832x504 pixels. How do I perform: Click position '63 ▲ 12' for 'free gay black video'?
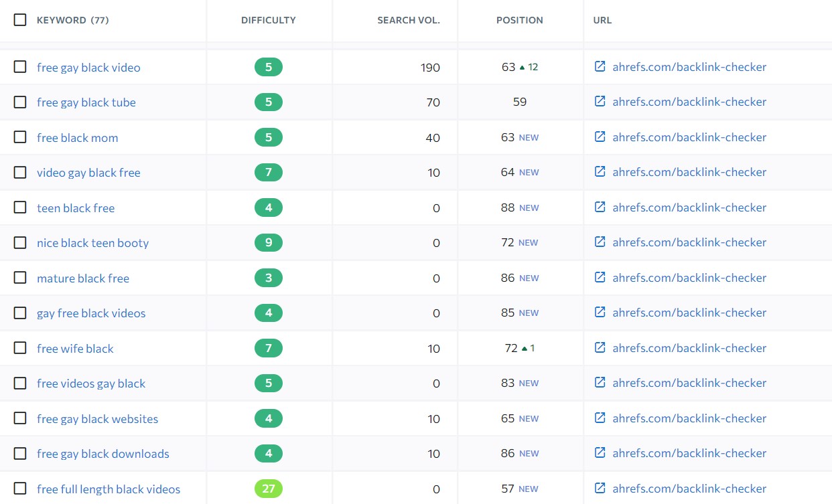click(520, 67)
